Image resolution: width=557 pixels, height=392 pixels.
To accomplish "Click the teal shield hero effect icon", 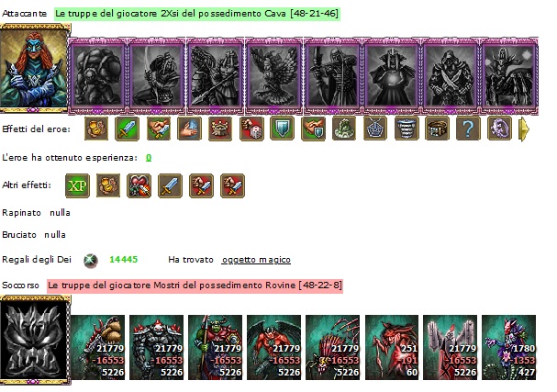I will [283, 129].
